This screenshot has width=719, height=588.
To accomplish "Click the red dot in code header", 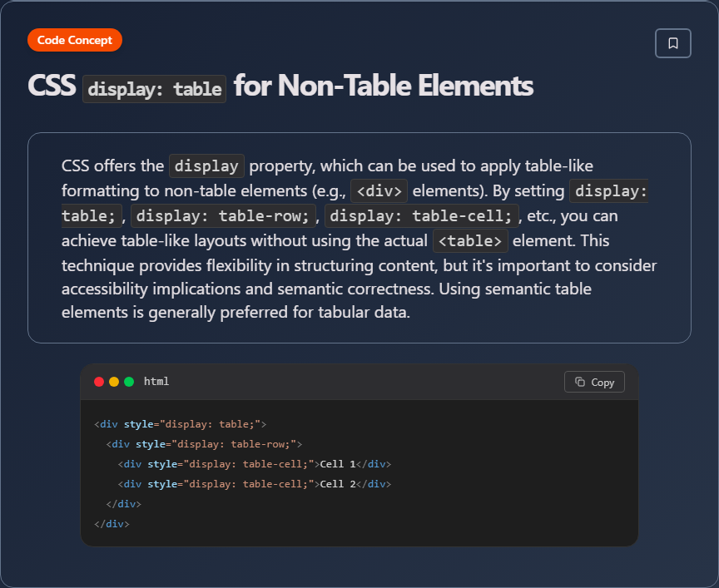I will coord(99,382).
